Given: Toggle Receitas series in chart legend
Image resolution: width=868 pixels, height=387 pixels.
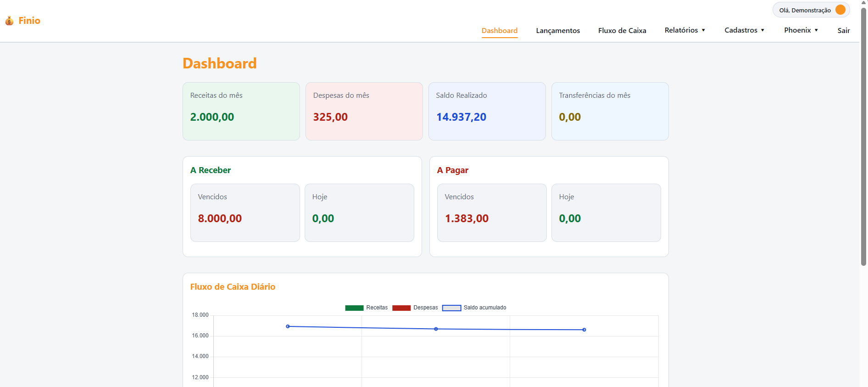Looking at the screenshot, I should [366, 308].
